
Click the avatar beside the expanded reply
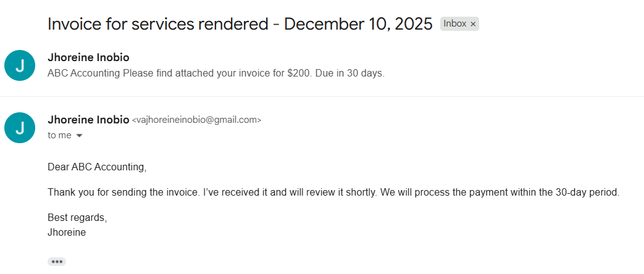[20, 128]
